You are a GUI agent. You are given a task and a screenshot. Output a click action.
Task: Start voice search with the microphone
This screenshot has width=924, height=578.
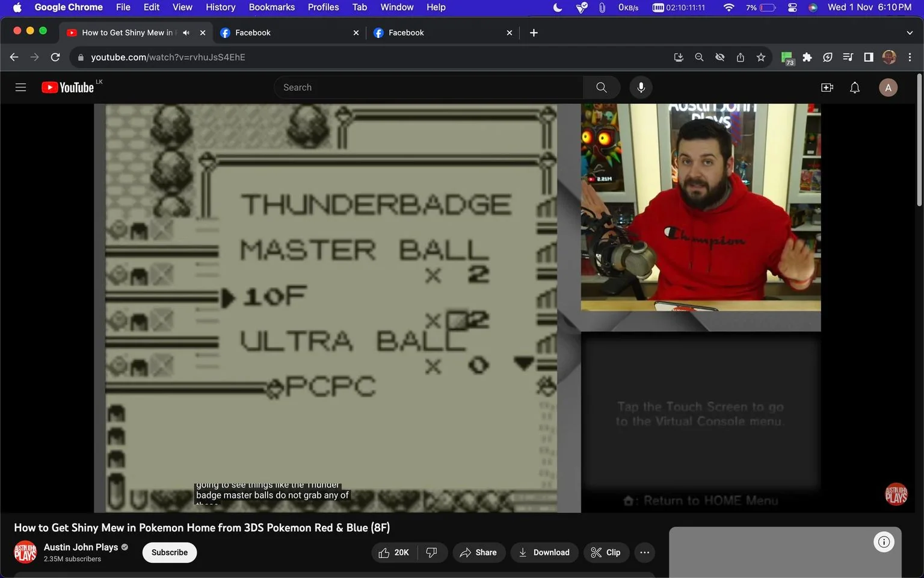(x=641, y=87)
